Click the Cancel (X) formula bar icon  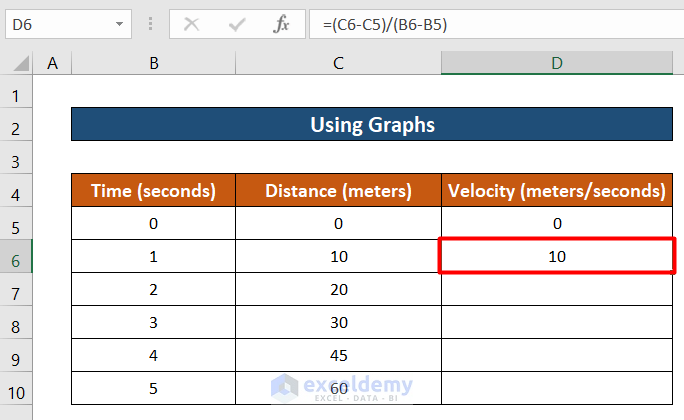tap(193, 23)
